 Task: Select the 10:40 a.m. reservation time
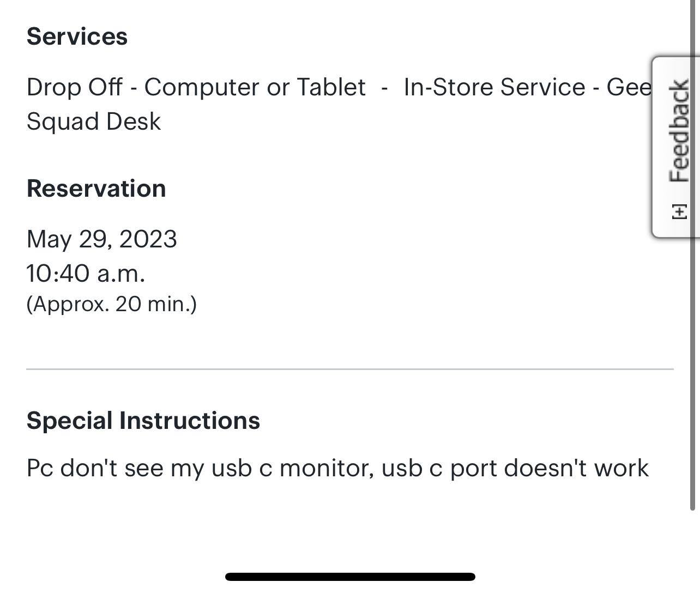(x=86, y=274)
